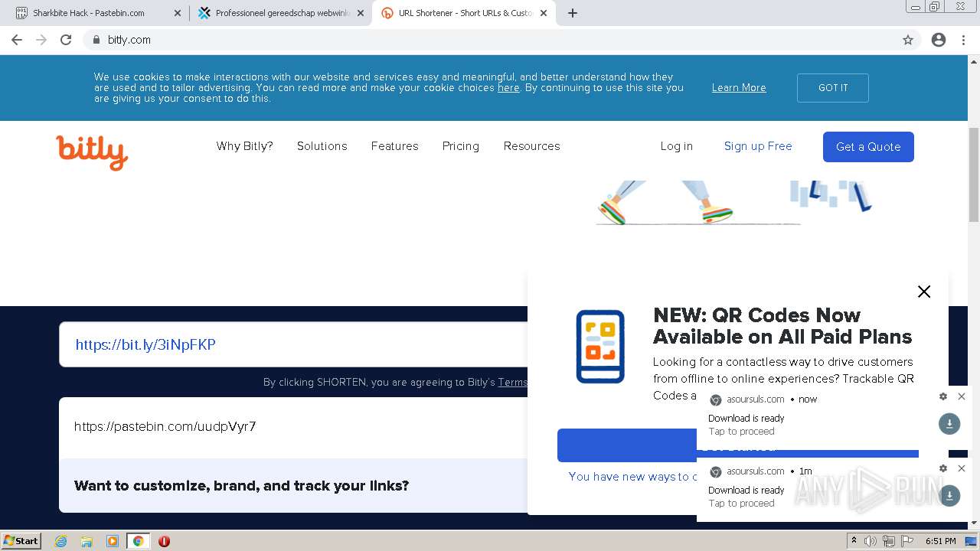Go back using browser back arrow
Image resolution: width=980 pixels, height=551 pixels.
coord(17,40)
